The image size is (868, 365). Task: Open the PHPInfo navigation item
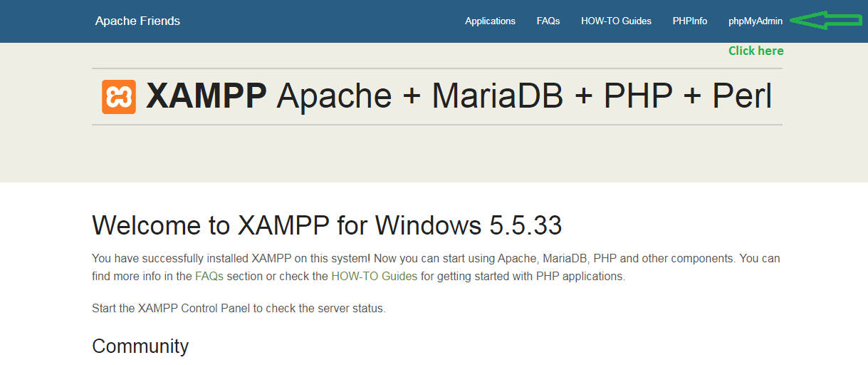(690, 21)
